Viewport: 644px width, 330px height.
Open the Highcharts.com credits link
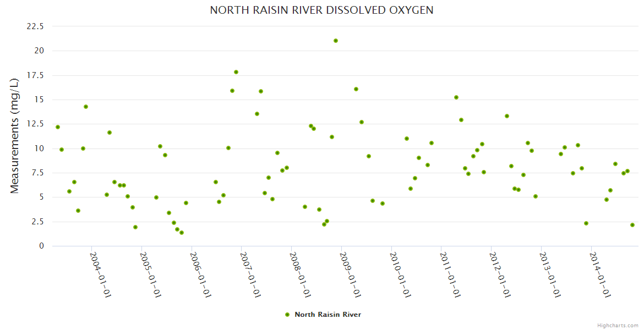(x=618, y=325)
